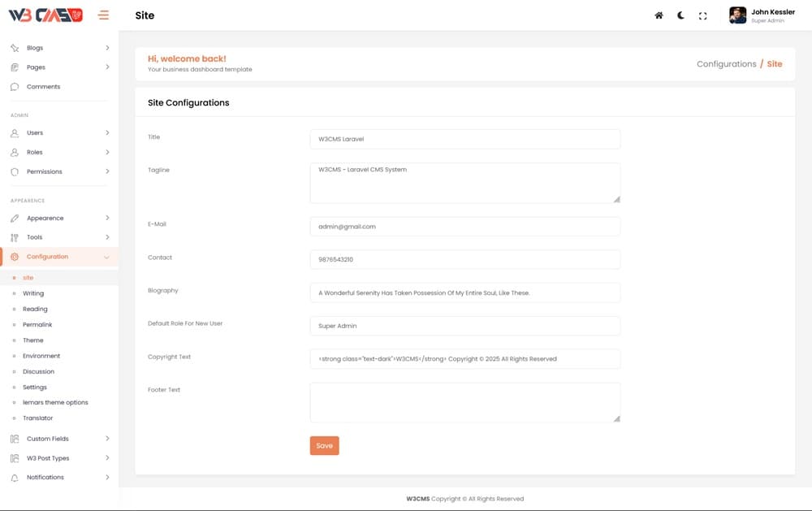The width and height of the screenshot is (812, 511).
Task: Click the Notifications bell icon in sidebar
Action: pos(15,478)
